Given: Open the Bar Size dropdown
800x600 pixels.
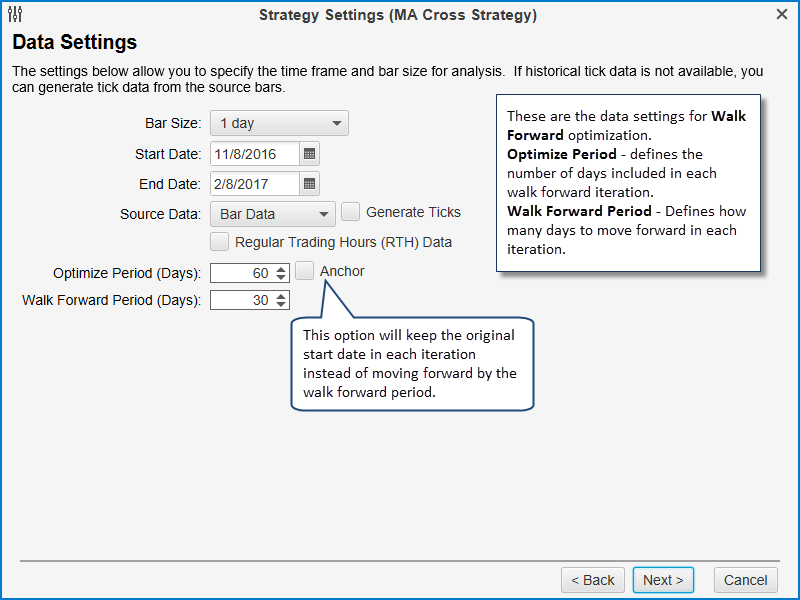Looking at the screenshot, I should (279, 124).
